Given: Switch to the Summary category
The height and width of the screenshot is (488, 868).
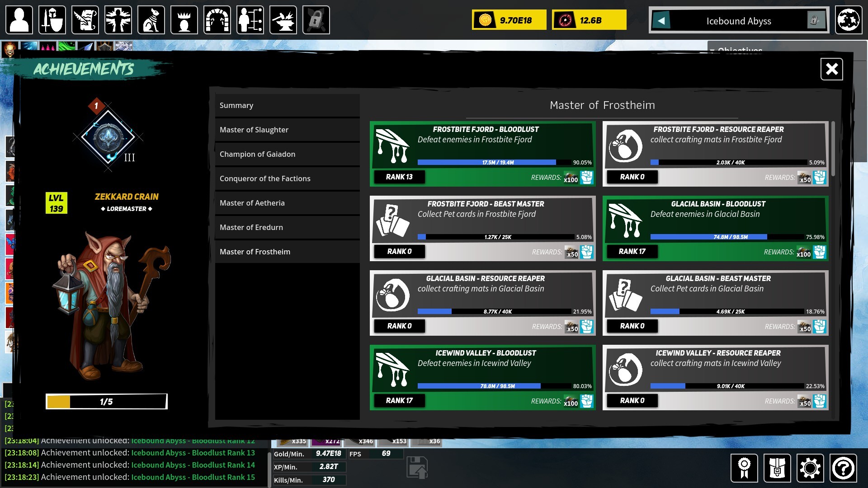Looking at the screenshot, I should coord(287,105).
